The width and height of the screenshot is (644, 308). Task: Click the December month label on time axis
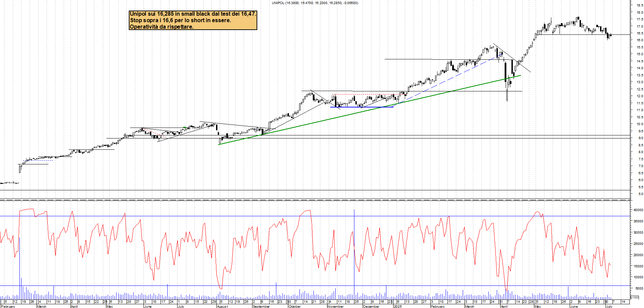(x=371, y=306)
